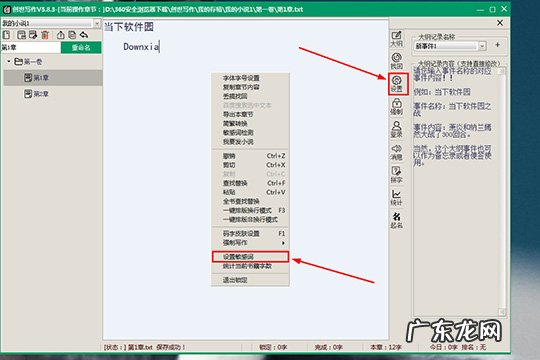Select 第1章 chapter in the tree
The image size is (540, 360).
(x=36, y=78)
